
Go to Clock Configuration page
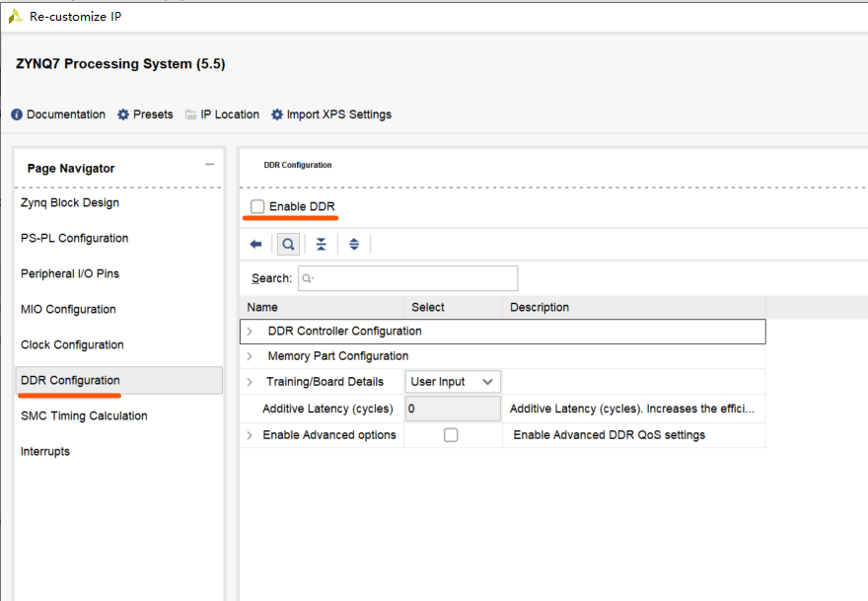(72, 344)
